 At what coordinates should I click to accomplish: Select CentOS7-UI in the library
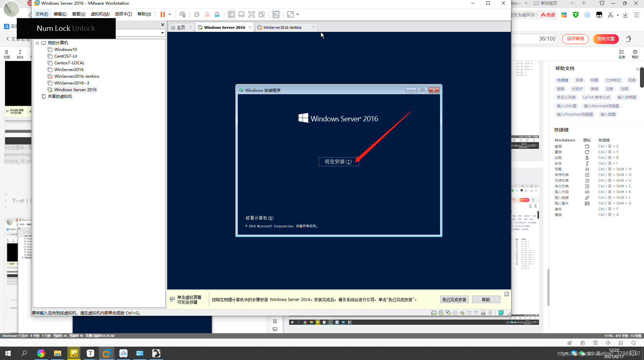coord(65,56)
